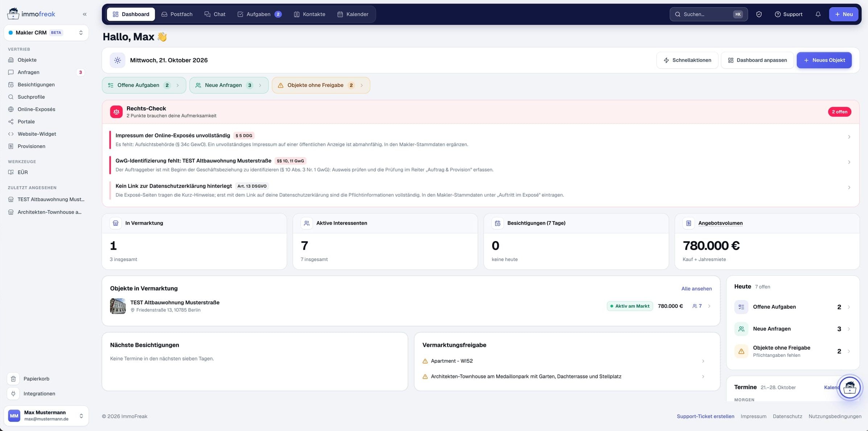This screenshot has width=868, height=431.
Task: Open TEST Altbauwohnung thumbnail image
Action: click(x=118, y=306)
